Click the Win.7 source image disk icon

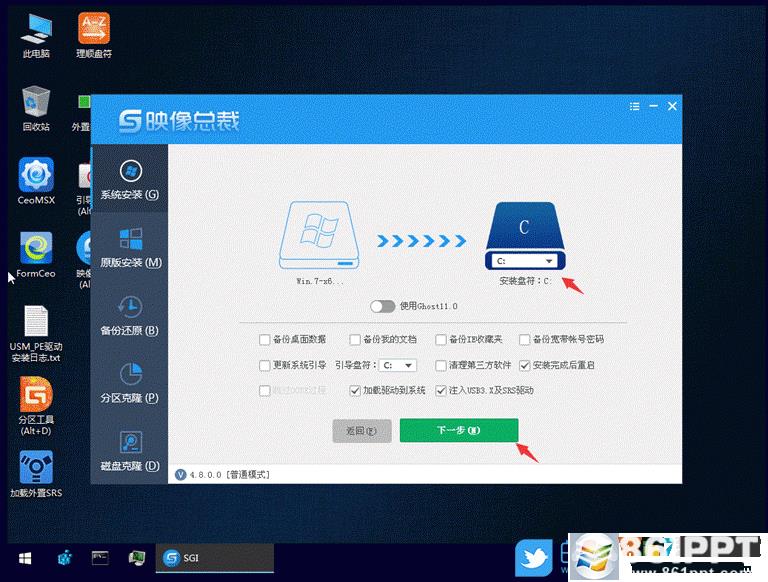click(319, 235)
